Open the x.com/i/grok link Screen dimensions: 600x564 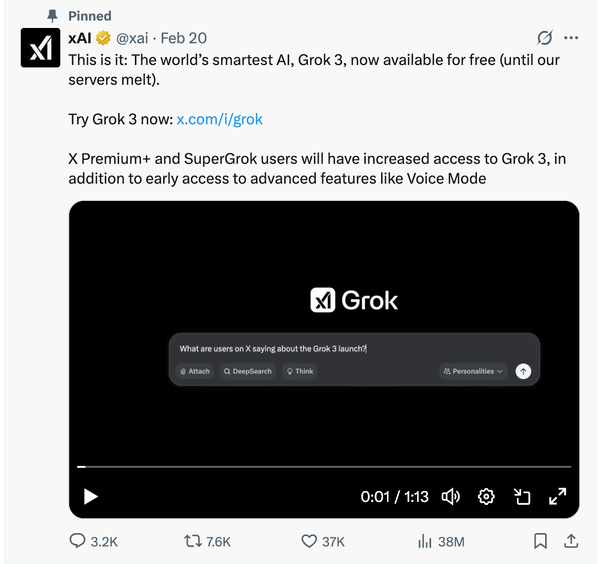(x=219, y=119)
